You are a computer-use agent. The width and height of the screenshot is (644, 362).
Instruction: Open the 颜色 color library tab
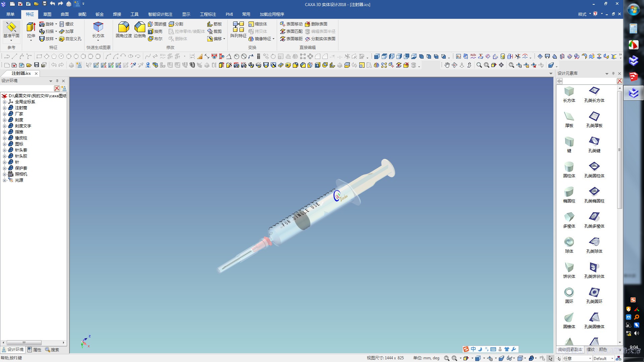point(603,350)
